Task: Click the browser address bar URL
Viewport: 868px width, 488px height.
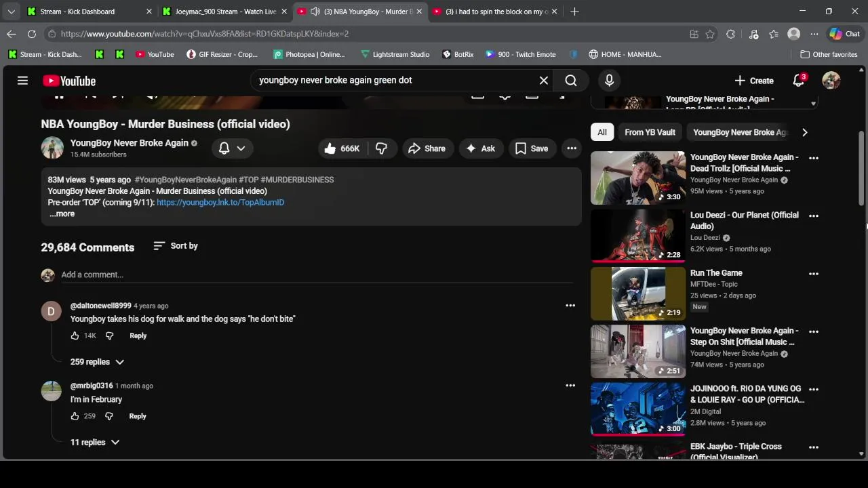Action: (204, 34)
